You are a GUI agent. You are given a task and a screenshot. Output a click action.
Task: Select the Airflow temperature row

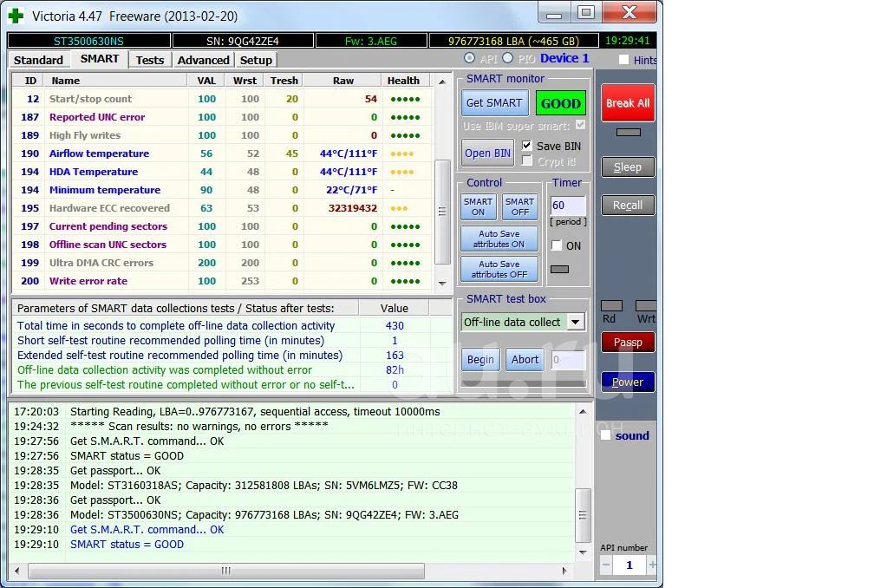(x=222, y=154)
